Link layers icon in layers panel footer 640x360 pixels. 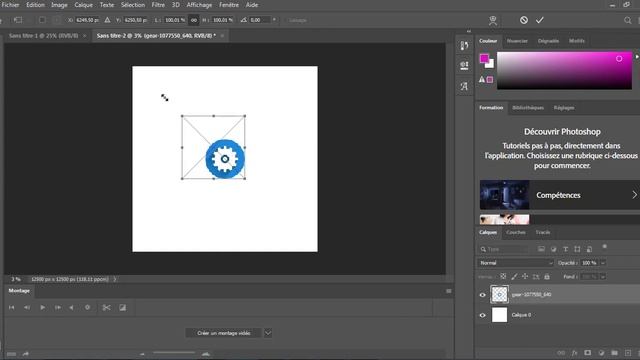[x=561, y=353]
